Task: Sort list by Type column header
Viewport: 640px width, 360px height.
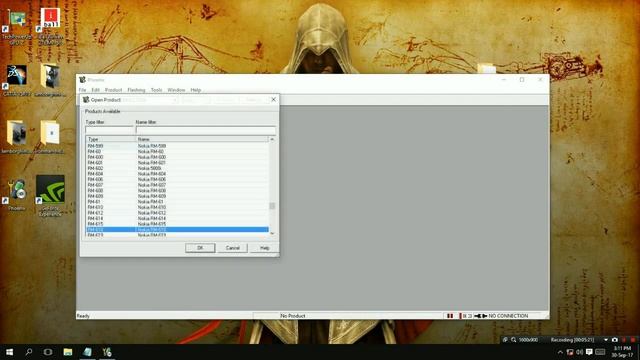Action: [x=111, y=139]
